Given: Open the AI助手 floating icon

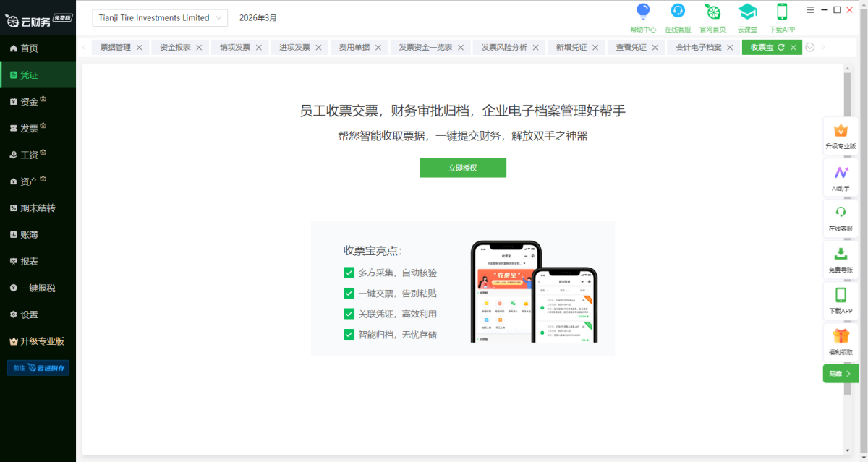Looking at the screenshot, I should [841, 172].
